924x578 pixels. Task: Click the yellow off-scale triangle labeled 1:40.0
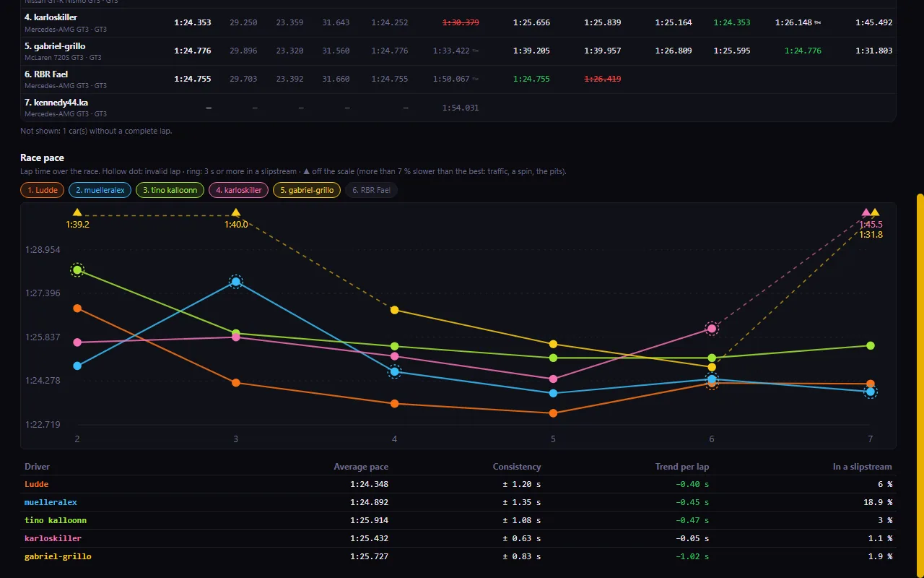pyautogui.click(x=236, y=212)
